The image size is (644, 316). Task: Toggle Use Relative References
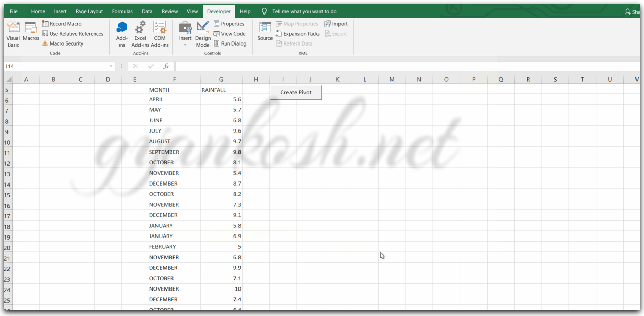(x=72, y=34)
